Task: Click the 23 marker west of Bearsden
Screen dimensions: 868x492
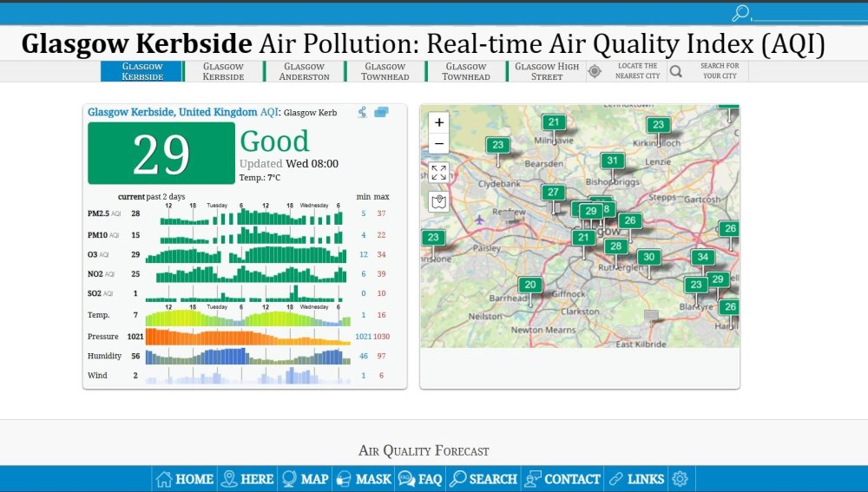Action: click(497, 145)
